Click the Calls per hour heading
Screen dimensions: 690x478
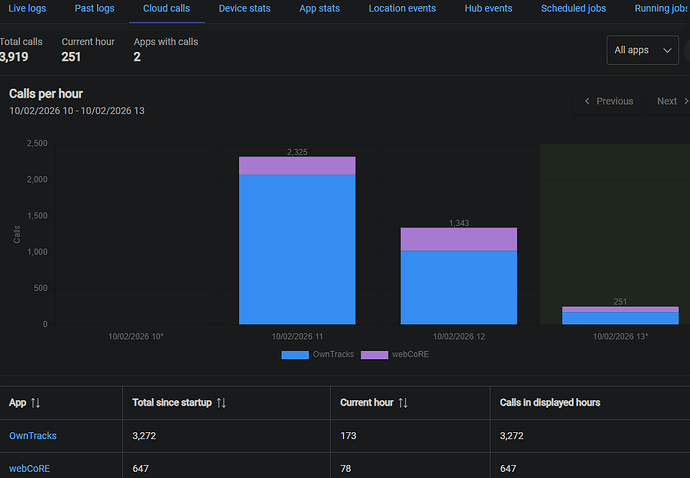(x=46, y=94)
